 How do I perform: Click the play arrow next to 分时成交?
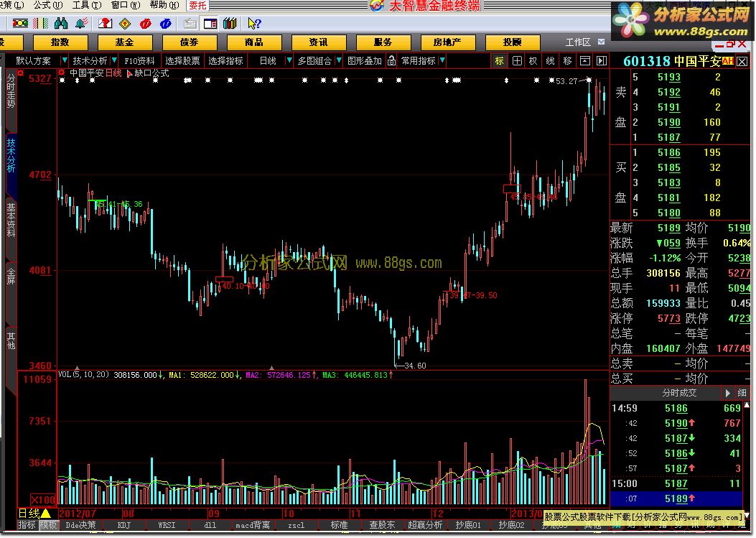[727, 393]
